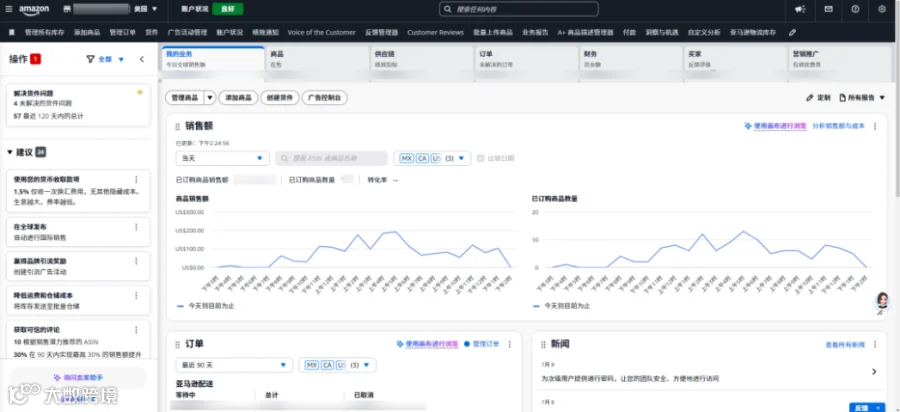900x412 pixels.
Task: Click 分析销售额与成本 link
Action: click(838, 126)
